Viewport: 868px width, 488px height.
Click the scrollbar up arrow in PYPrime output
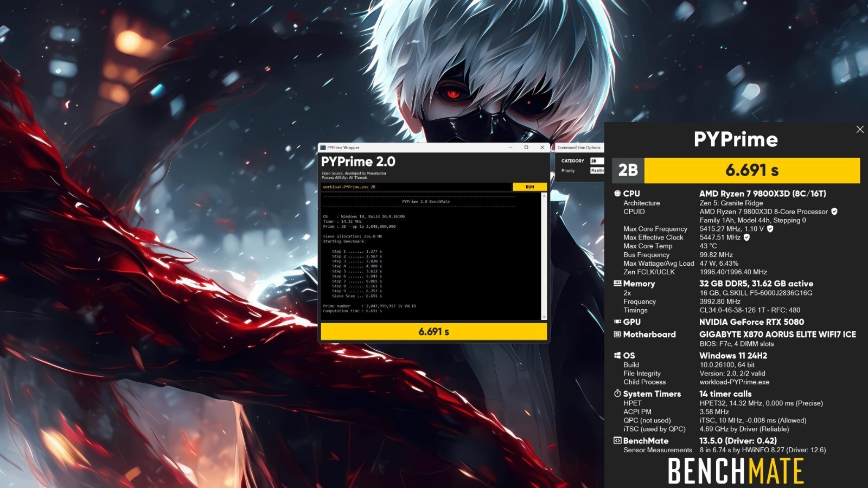[x=544, y=196]
